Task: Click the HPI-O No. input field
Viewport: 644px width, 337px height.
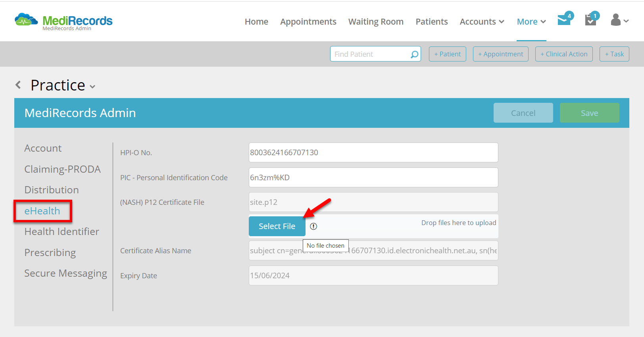Action: [373, 152]
